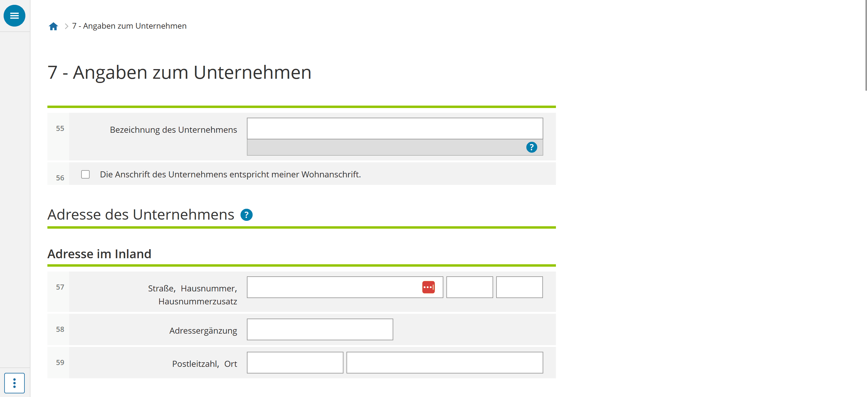The height and width of the screenshot is (397, 868).
Task: Click the Postleitzahl field in row 59
Action: (x=295, y=362)
